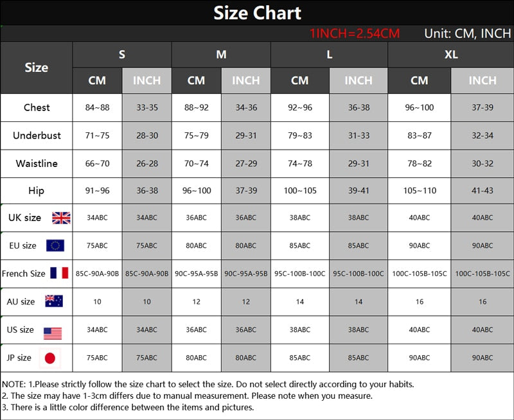Screen dimensions: 514x420
Task: Click the US flag icon
Action: (x=53, y=333)
